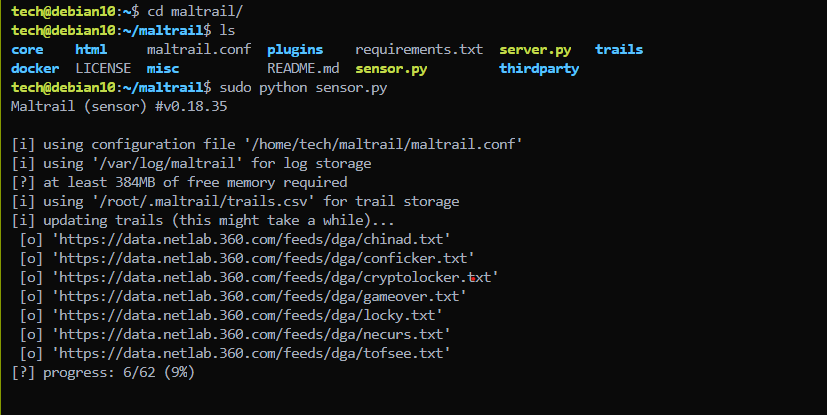The image size is (827, 415).
Task: Select the maltrail.conf file name
Action: (199, 50)
